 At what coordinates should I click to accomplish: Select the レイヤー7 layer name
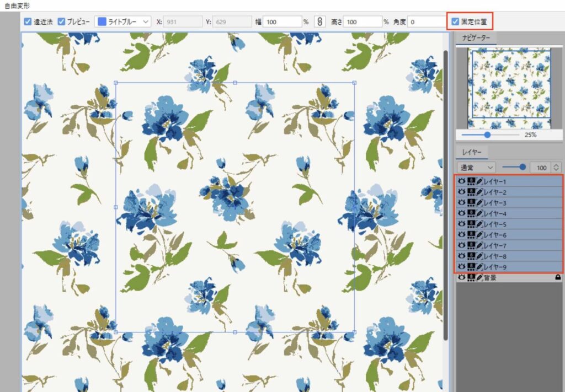[495, 246]
